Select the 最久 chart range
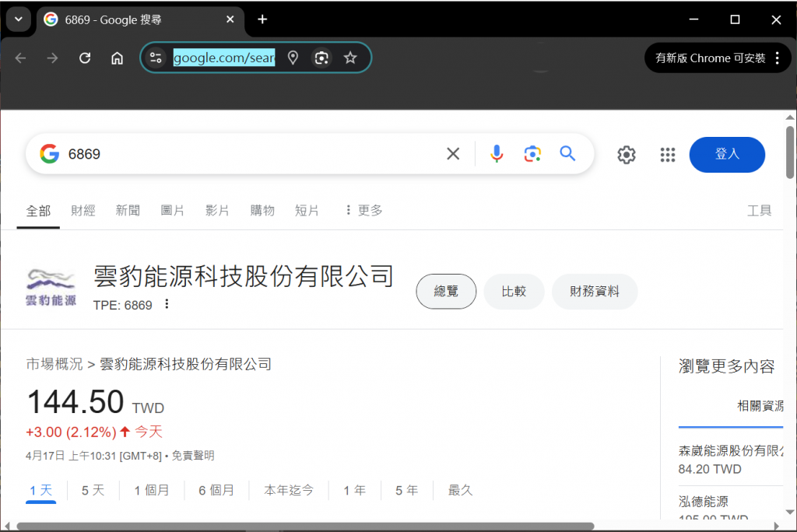 [x=460, y=490]
